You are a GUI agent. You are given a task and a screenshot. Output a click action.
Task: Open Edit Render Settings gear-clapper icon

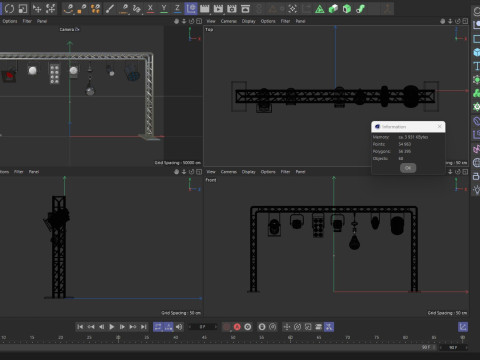pyautogui.click(x=232, y=9)
